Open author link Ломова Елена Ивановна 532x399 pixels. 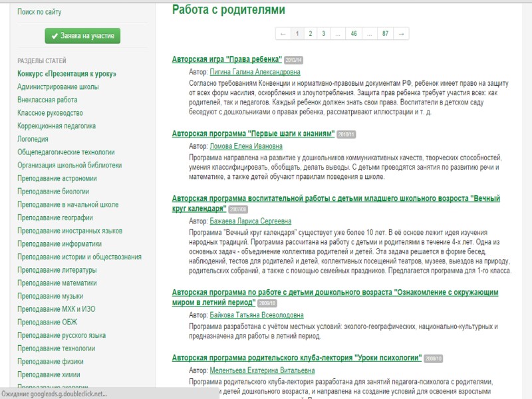click(x=246, y=146)
